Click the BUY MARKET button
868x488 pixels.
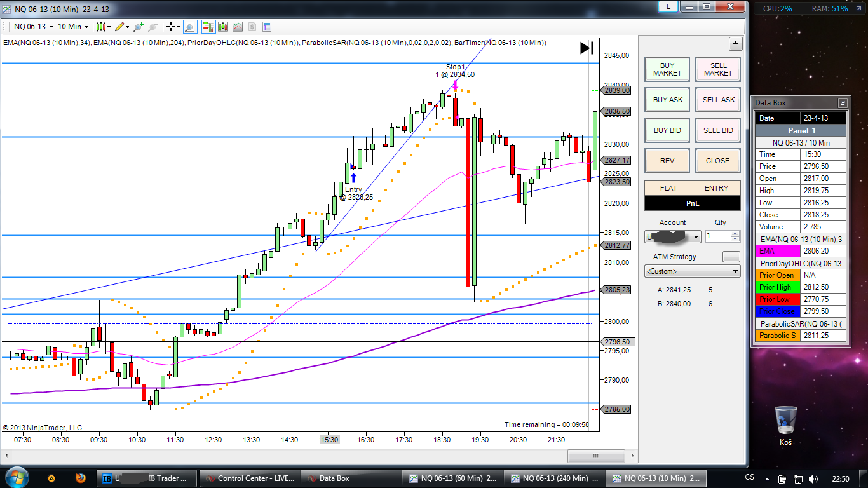[667, 69]
